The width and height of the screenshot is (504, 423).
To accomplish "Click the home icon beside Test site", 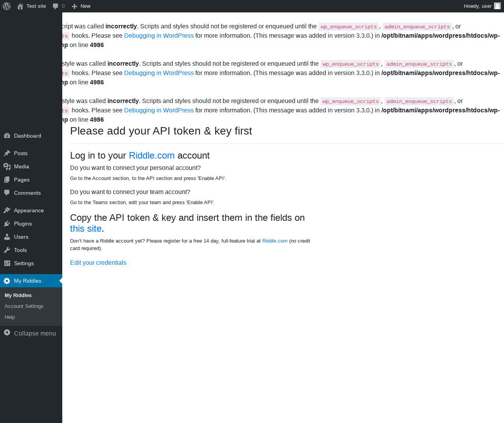I will pyautogui.click(x=20, y=6).
